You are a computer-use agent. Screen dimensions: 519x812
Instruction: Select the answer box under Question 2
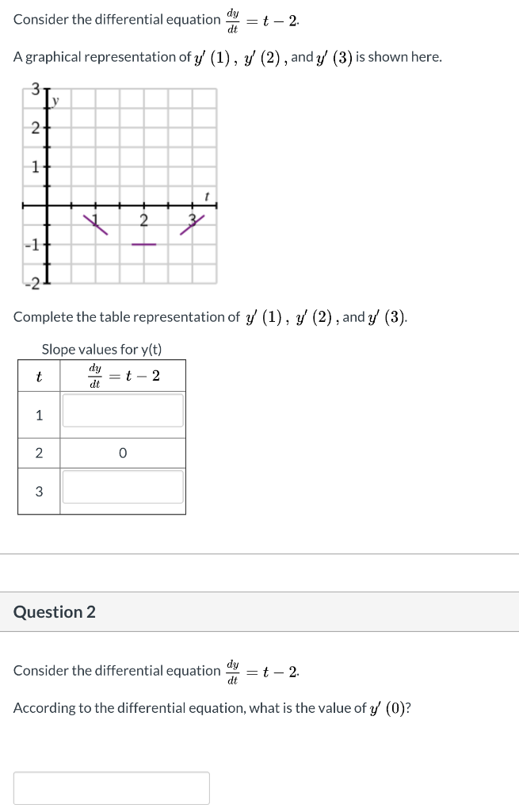[111, 787]
